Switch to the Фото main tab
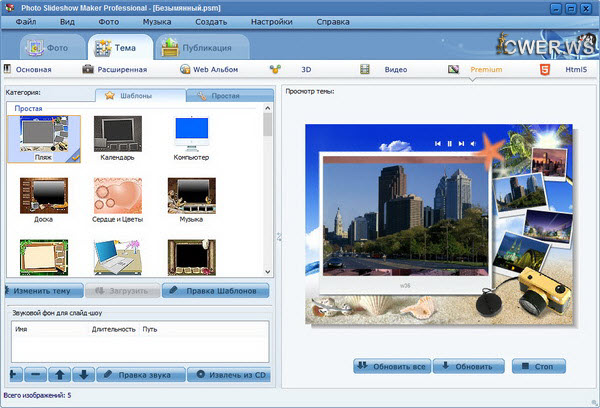 48,47
